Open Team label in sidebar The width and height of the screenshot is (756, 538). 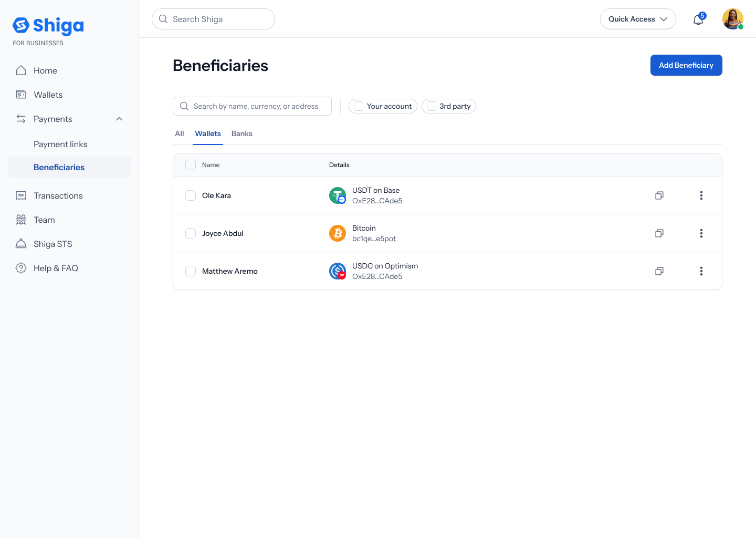[x=44, y=220]
